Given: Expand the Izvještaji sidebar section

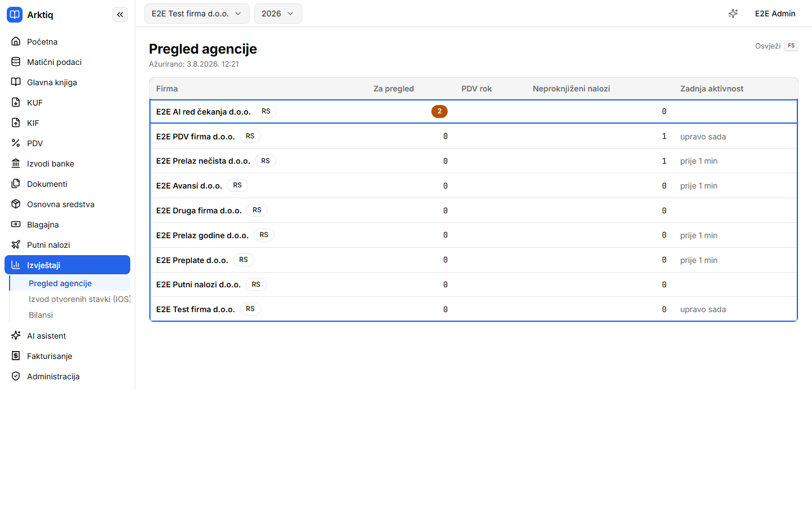Looking at the screenshot, I should click(x=67, y=265).
